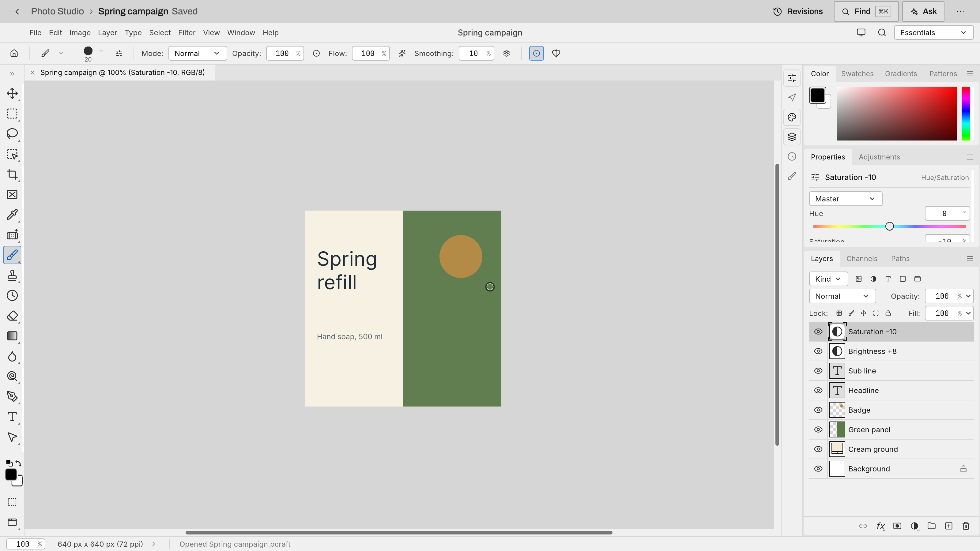Select the Pen tool
This screenshot has width=980, height=551.
12,397
